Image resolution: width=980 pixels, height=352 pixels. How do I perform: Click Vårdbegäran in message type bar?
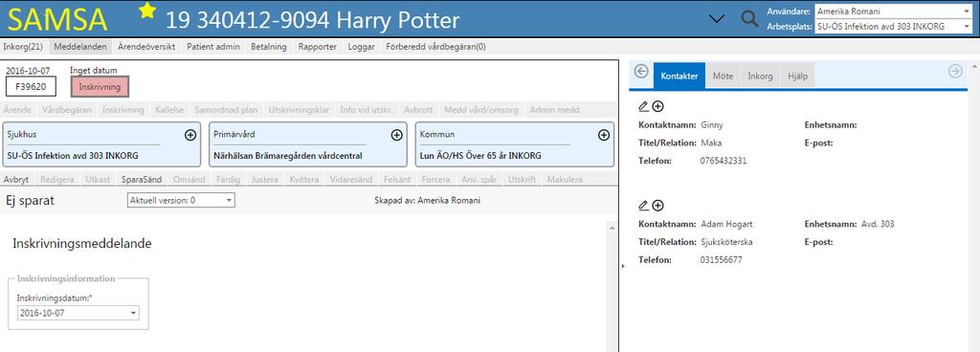click(x=67, y=110)
